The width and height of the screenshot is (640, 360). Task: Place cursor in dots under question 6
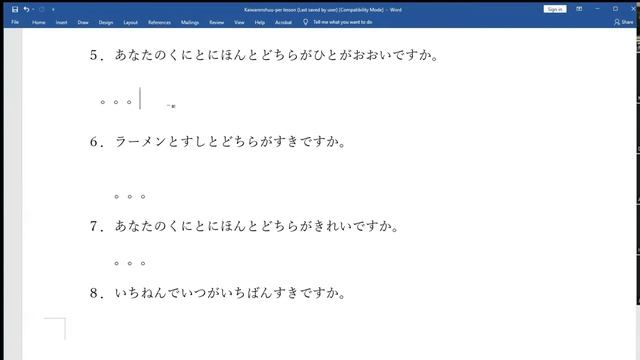click(x=130, y=196)
